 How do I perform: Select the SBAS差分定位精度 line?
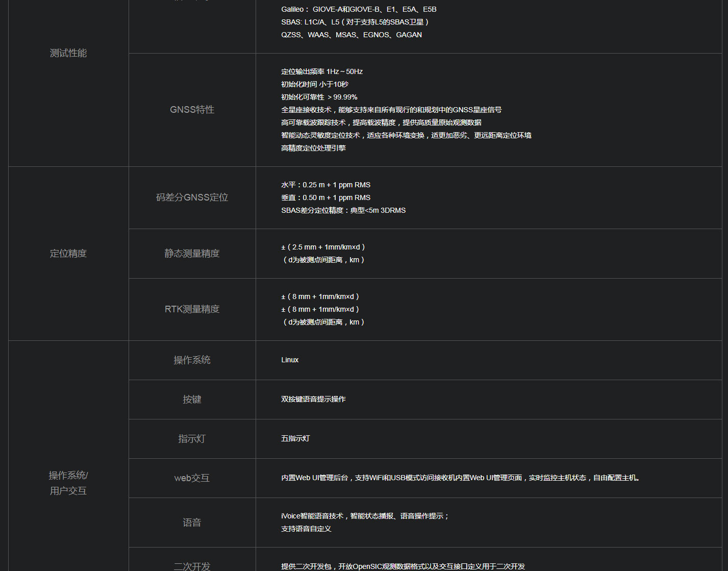tap(343, 210)
